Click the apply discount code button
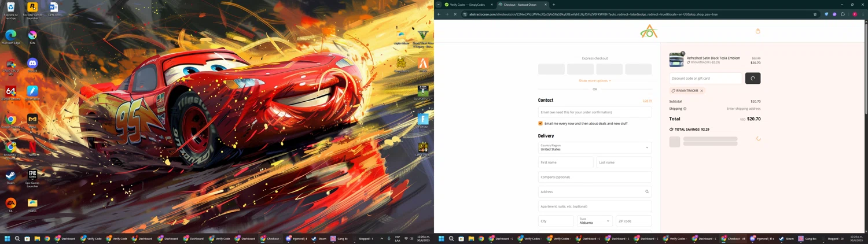This screenshot has width=868, height=244. pos(753,78)
